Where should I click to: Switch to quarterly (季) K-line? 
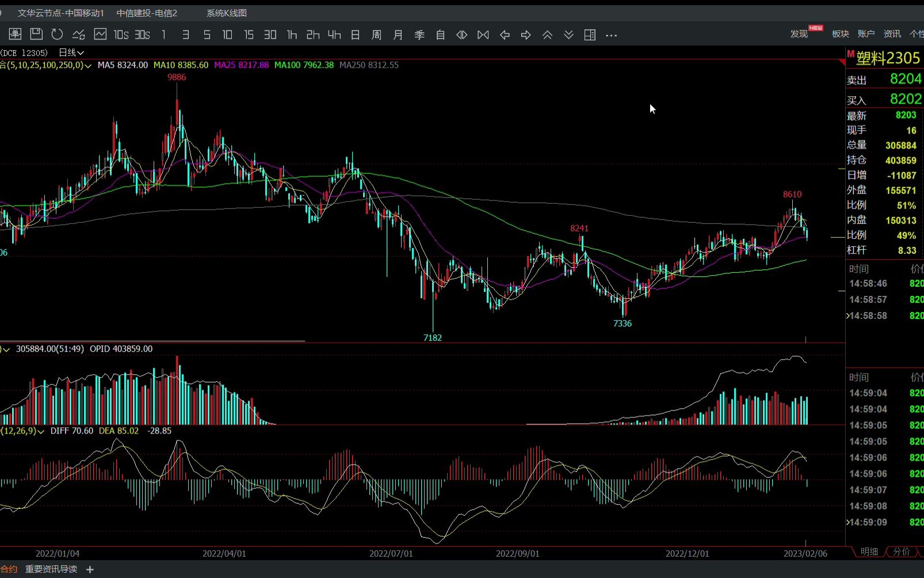(x=419, y=35)
